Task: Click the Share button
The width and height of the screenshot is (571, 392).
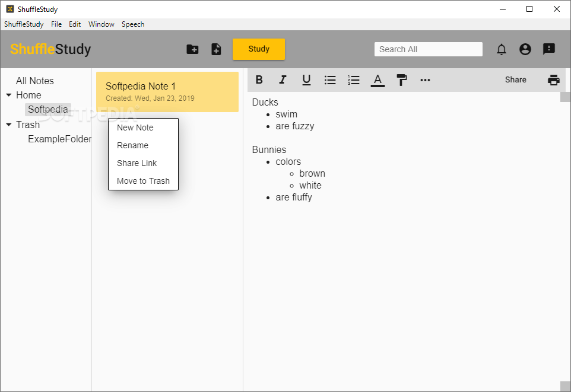Action: tap(515, 79)
